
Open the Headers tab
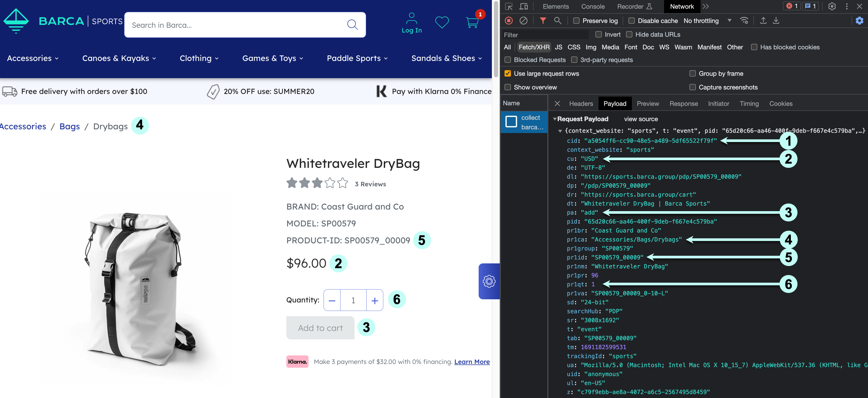click(x=581, y=103)
